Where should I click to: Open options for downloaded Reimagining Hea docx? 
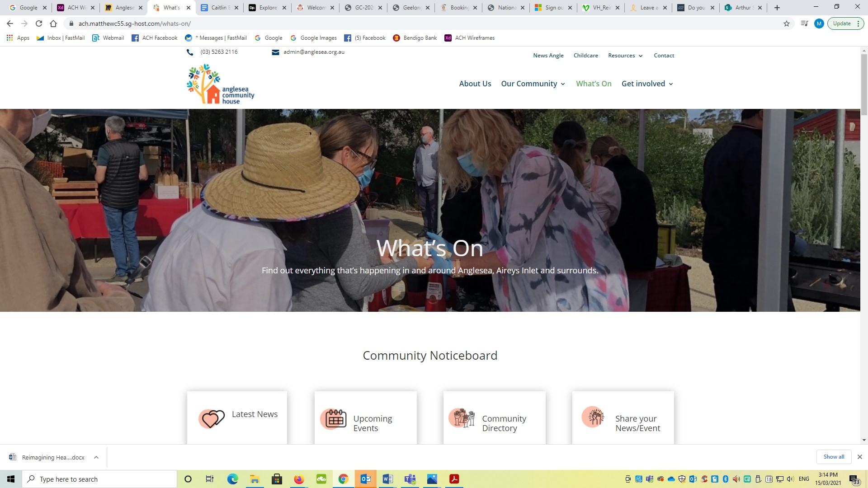coord(96,457)
